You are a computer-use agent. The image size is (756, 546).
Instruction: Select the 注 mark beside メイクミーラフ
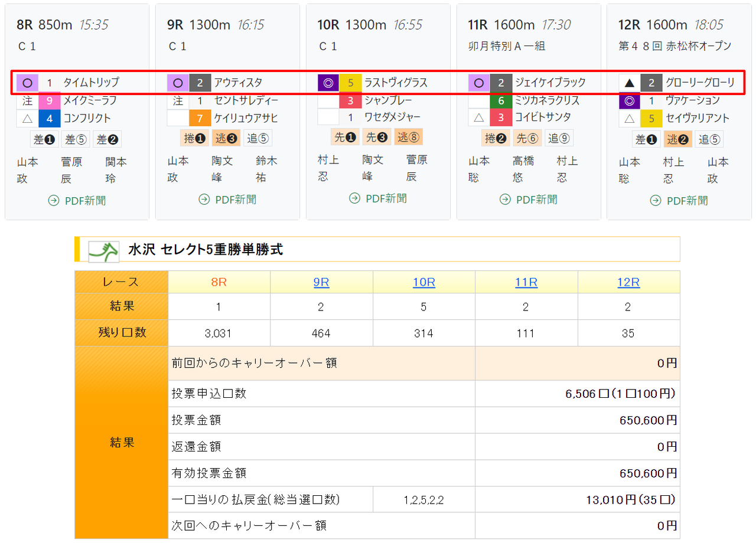click(27, 100)
